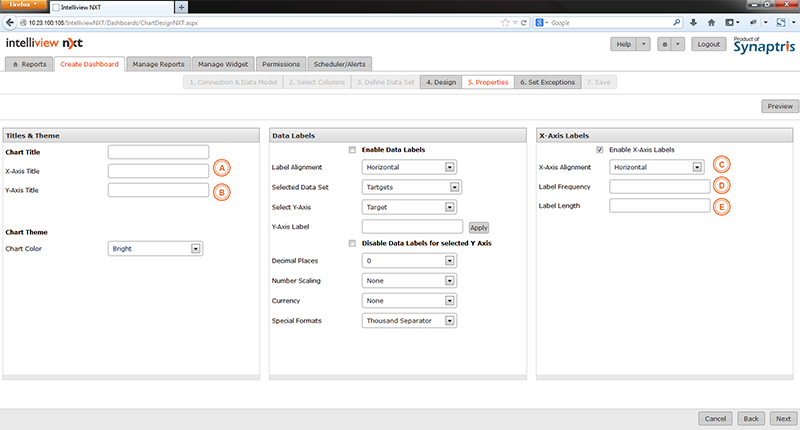Open a new browser tab with plus icon
800x430 pixels.
(x=181, y=7)
